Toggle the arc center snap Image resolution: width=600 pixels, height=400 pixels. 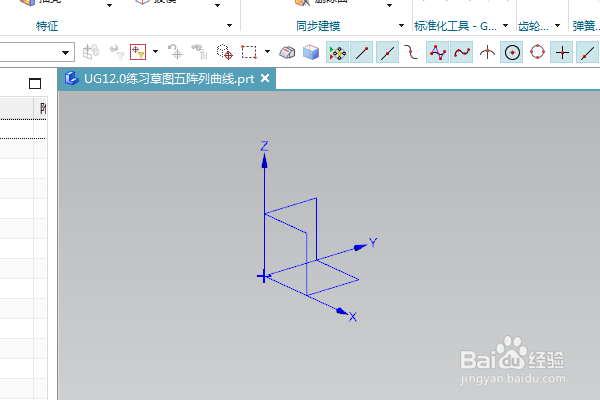tap(512, 52)
